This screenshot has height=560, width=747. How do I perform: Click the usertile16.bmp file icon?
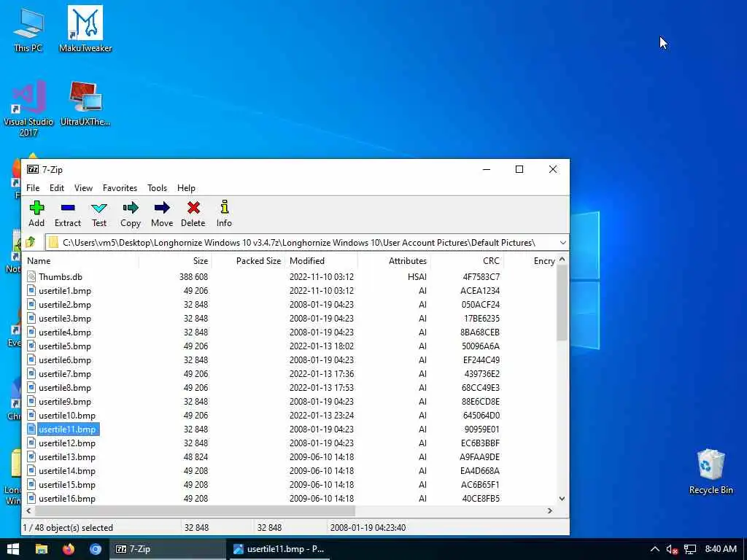point(31,499)
